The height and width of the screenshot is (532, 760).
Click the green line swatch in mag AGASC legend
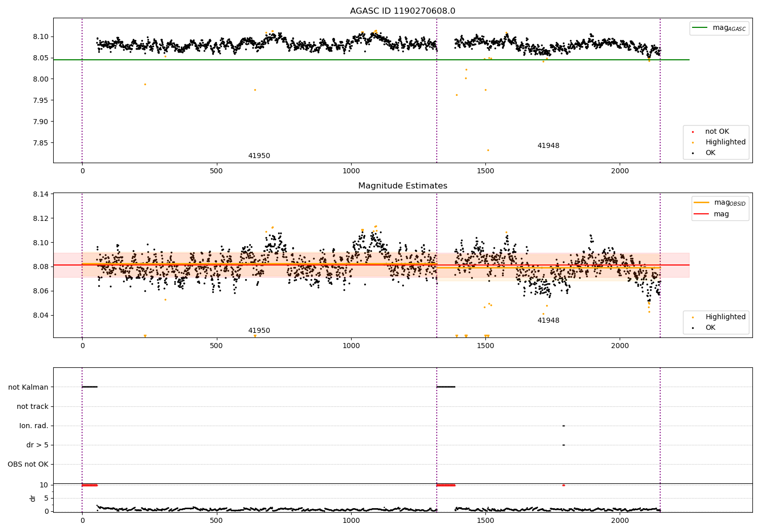[x=700, y=28]
